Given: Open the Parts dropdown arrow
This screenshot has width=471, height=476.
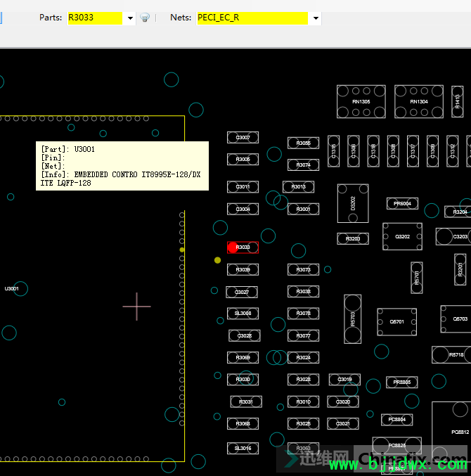Looking at the screenshot, I should pos(129,18).
